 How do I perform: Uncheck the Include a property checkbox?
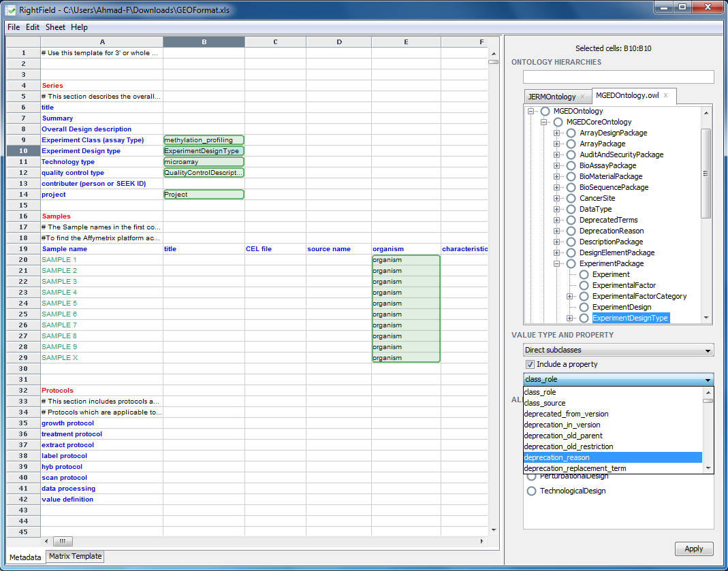coord(530,364)
